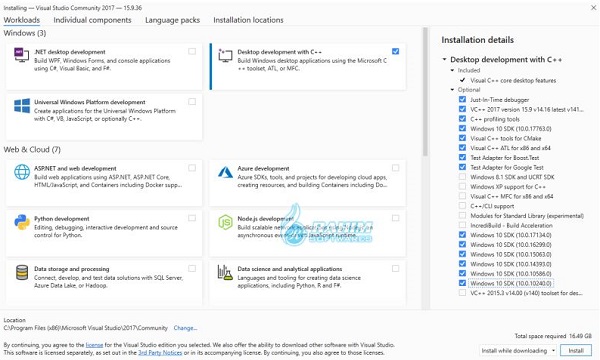Uncheck VC++ 2017 version 15.9 v14.16 toolset

(x=462, y=109)
